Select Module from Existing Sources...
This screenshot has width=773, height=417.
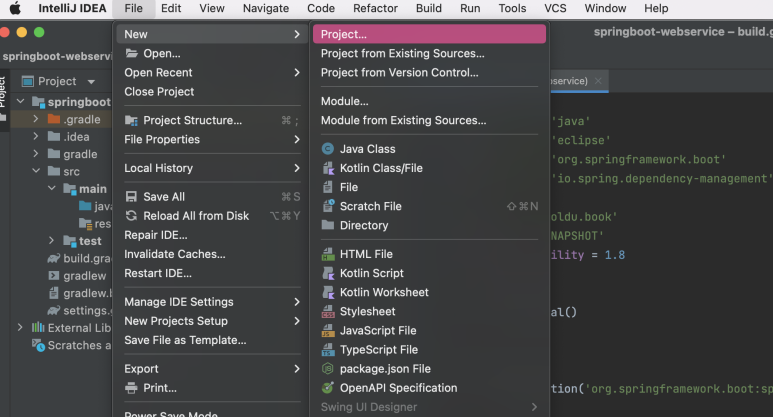click(429, 120)
